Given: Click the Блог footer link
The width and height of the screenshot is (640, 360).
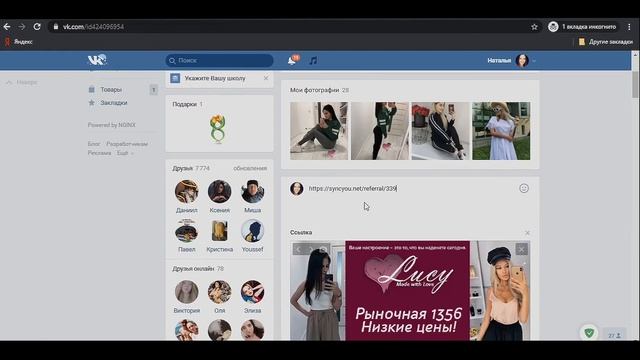Looking at the screenshot, I should [93, 144].
